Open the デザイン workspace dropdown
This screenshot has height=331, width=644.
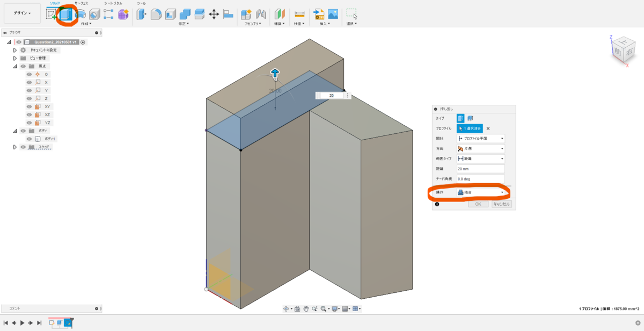coord(22,13)
